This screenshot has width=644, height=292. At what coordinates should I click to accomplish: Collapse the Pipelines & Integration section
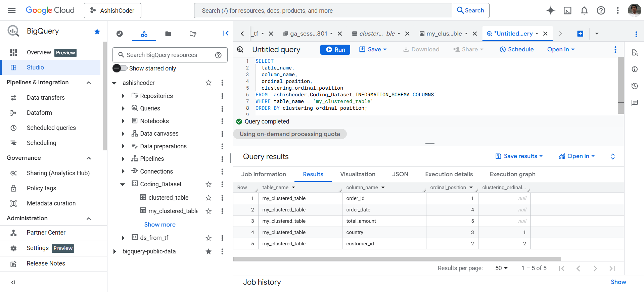pyautogui.click(x=89, y=83)
